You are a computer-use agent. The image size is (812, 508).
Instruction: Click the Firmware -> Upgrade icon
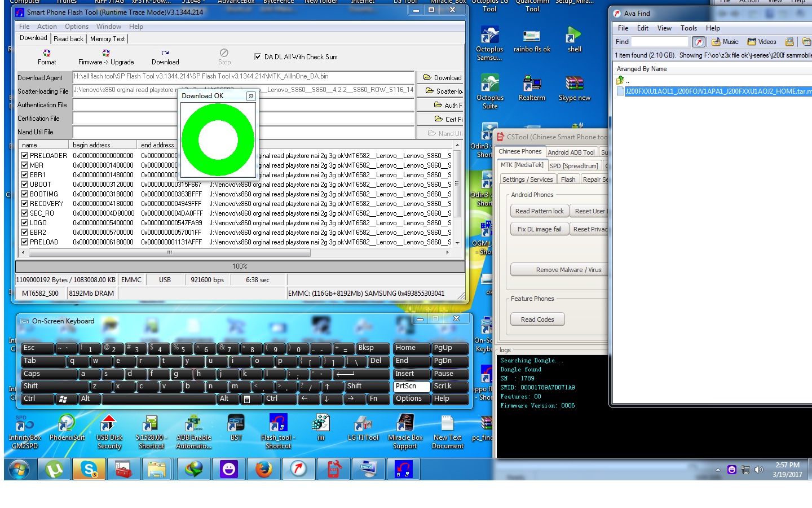pos(106,56)
